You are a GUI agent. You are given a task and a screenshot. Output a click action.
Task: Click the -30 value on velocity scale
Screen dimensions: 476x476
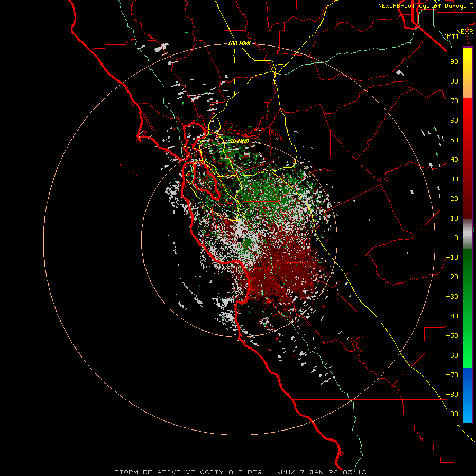452,297
